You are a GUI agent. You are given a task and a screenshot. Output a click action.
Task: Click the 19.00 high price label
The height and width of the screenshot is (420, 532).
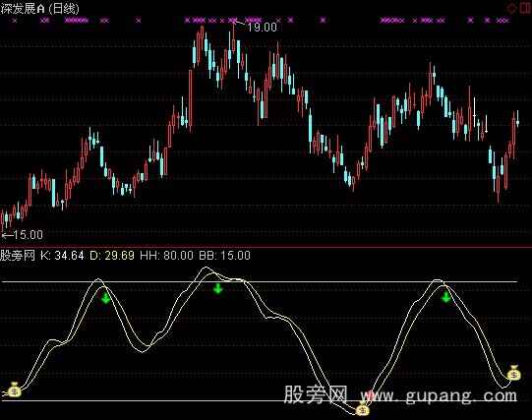(262, 28)
